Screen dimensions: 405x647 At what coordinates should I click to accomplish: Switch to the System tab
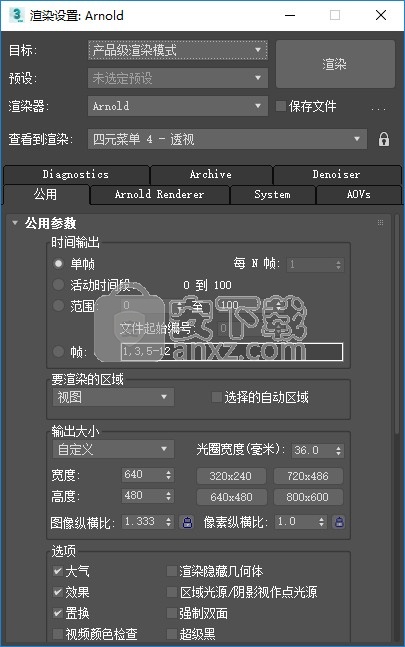tap(272, 194)
